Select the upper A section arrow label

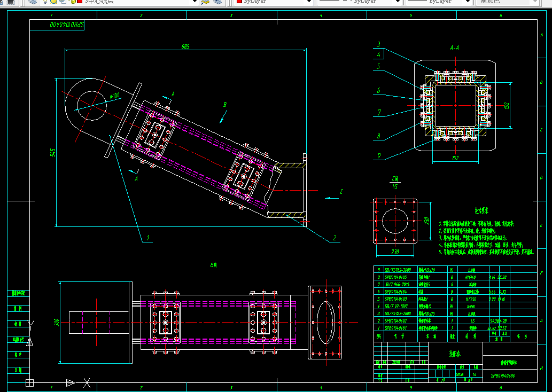(173, 95)
